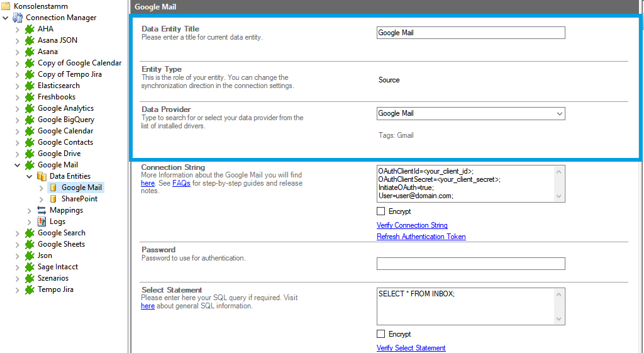Click the SharePoint data entity icon
644x353 pixels.
pos(53,199)
